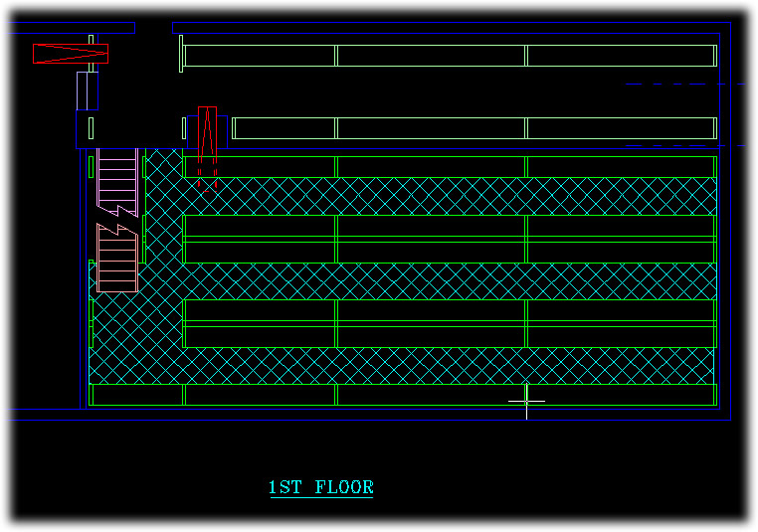Click the white crosshair cursor marker
This screenshot has height=532, width=758.
pyautogui.click(x=526, y=401)
